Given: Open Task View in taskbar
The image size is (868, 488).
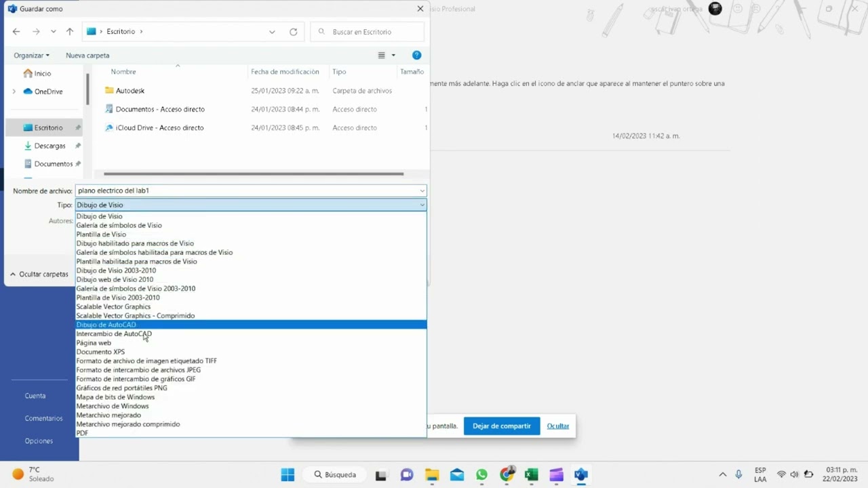Looking at the screenshot, I should coord(381,475).
